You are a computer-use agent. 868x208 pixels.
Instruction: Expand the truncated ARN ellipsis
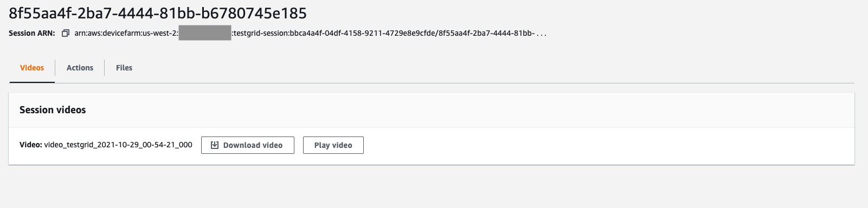(542, 34)
